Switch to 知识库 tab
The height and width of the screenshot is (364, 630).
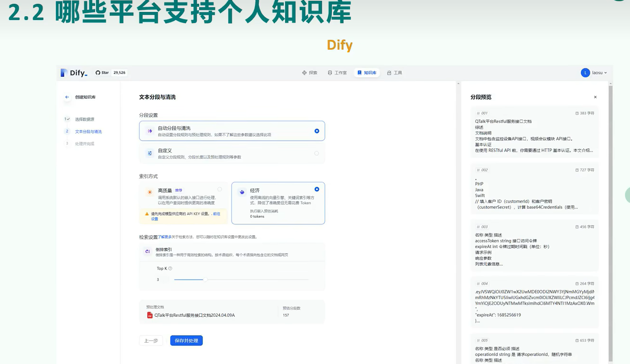point(367,73)
